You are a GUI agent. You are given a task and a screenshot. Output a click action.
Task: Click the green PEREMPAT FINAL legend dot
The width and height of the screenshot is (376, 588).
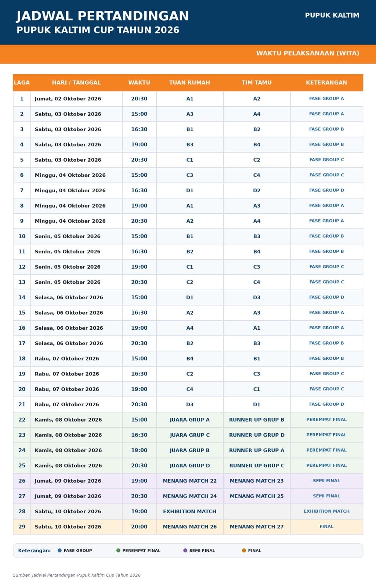118,551
